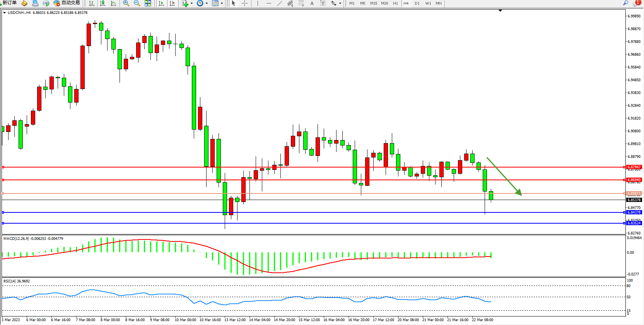The height and width of the screenshot is (325, 644).
Task: Toggle the chart shift button
Action: coord(172,3)
